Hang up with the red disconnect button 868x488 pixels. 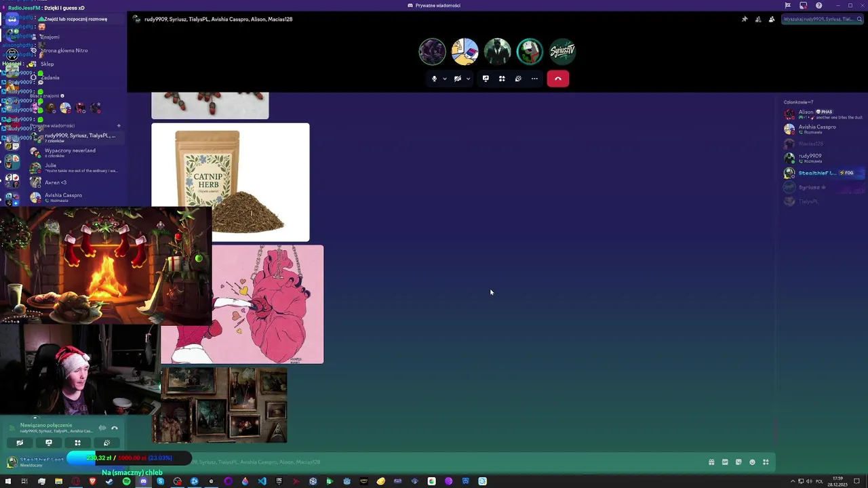point(558,79)
